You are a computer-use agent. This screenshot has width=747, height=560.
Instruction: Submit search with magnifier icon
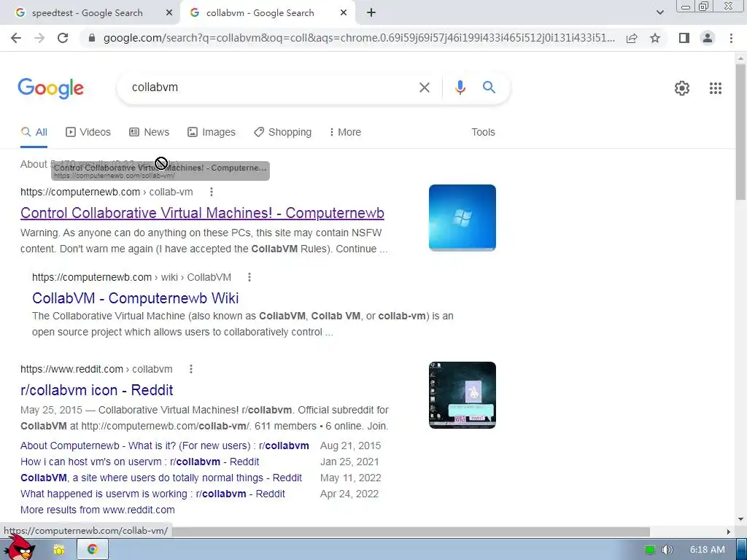[489, 87]
